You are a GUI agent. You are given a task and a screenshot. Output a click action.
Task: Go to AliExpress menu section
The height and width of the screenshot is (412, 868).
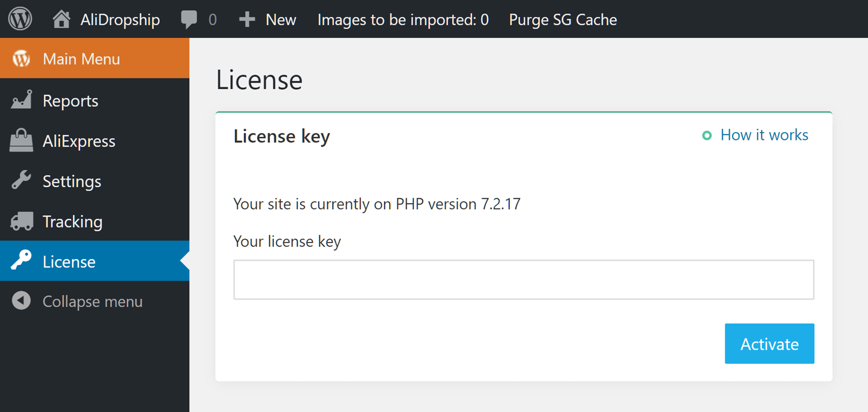tap(79, 141)
